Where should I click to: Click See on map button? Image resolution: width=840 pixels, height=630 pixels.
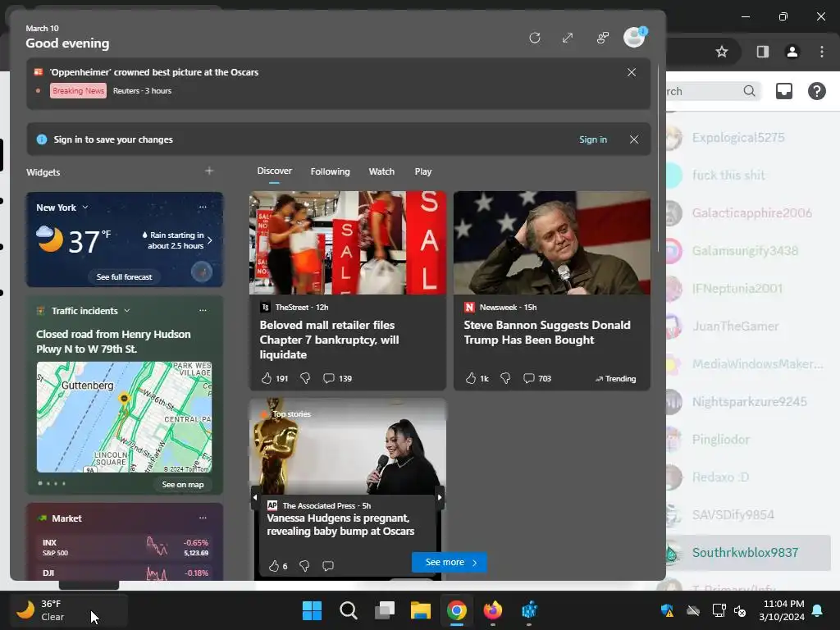pyautogui.click(x=183, y=484)
